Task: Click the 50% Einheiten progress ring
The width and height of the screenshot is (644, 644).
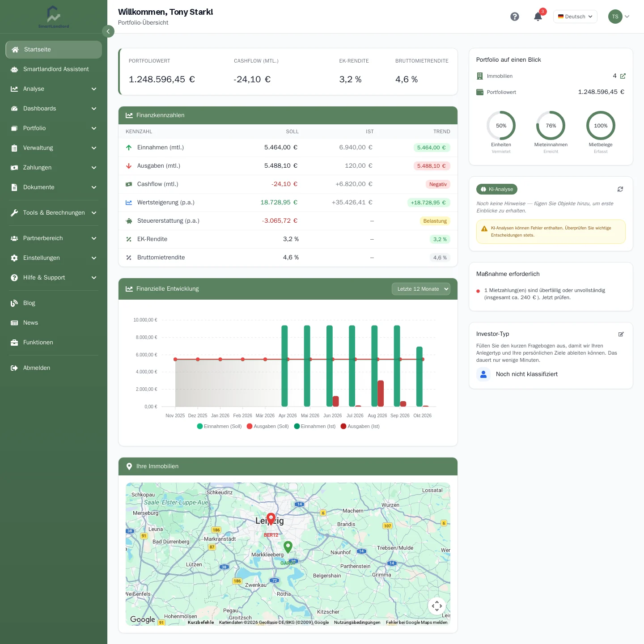Action: [x=501, y=126]
